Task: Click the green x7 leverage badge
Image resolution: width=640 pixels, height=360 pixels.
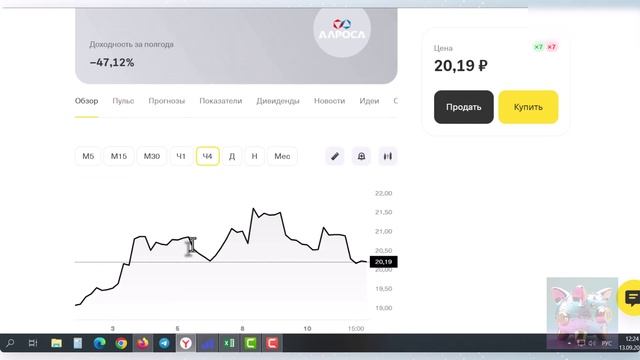Action: (539, 47)
